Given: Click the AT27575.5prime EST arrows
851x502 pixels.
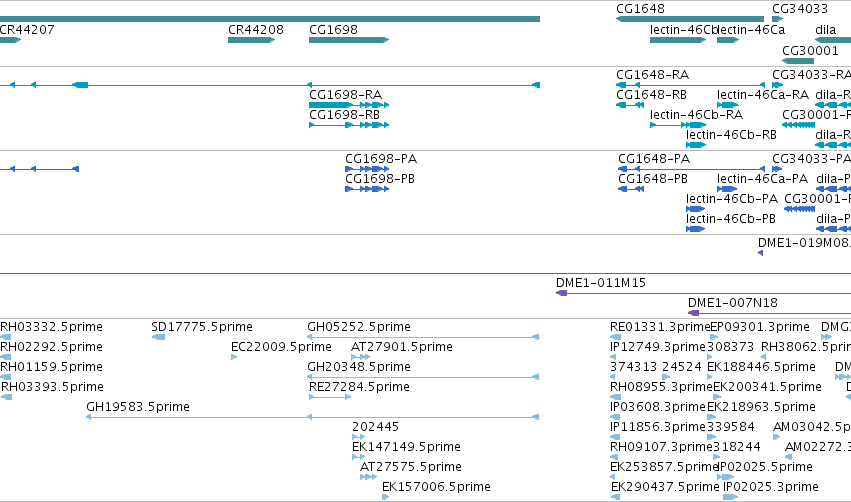Looking at the screenshot, I should [368, 477].
